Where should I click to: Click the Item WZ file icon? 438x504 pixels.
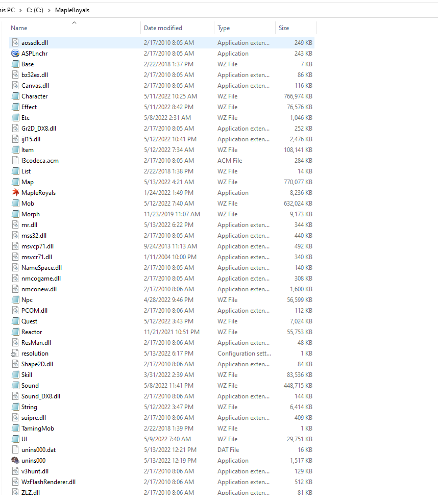point(15,150)
